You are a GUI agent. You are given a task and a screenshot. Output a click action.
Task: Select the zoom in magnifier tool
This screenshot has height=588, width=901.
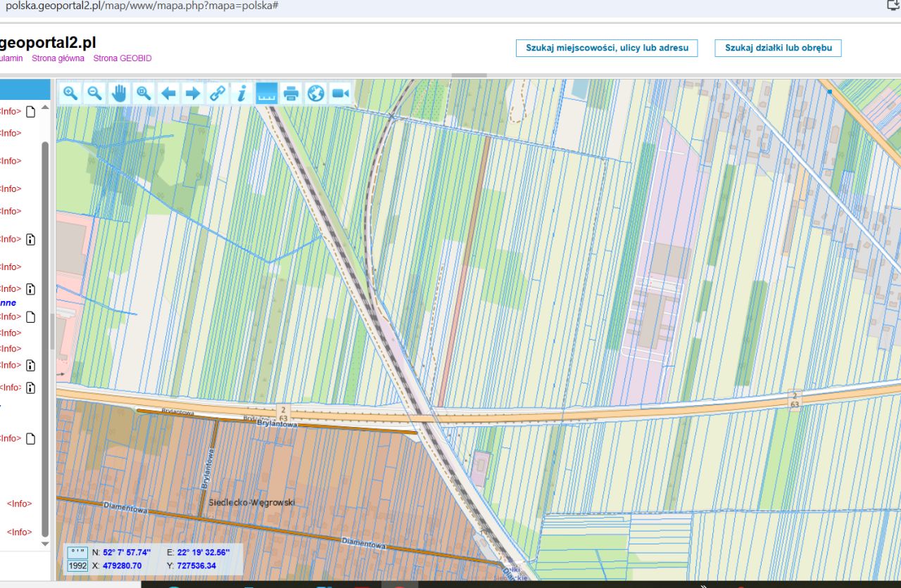coord(70,93)
